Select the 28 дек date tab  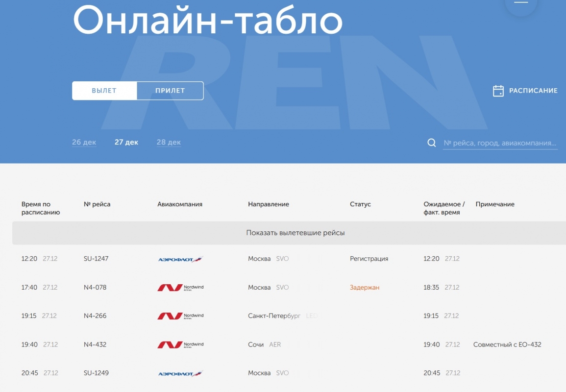169,142
